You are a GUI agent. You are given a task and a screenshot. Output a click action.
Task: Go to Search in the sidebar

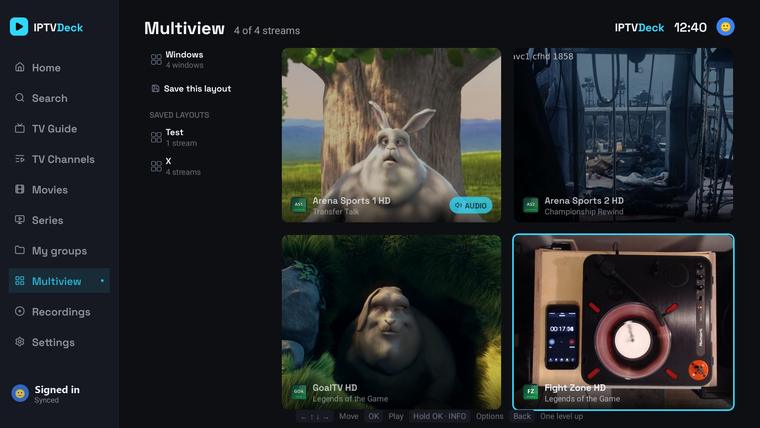[59, 98]
